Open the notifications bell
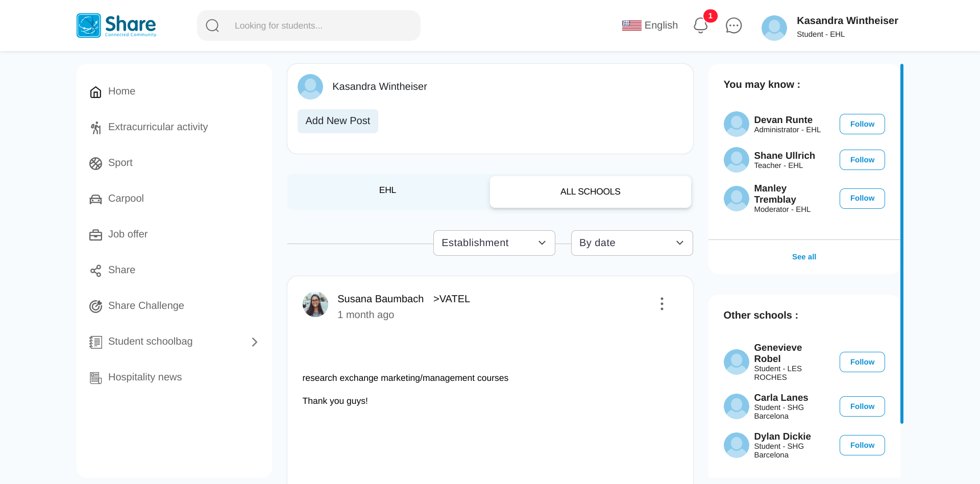This screenshot has height=484, width=980. tap(700, 26)
